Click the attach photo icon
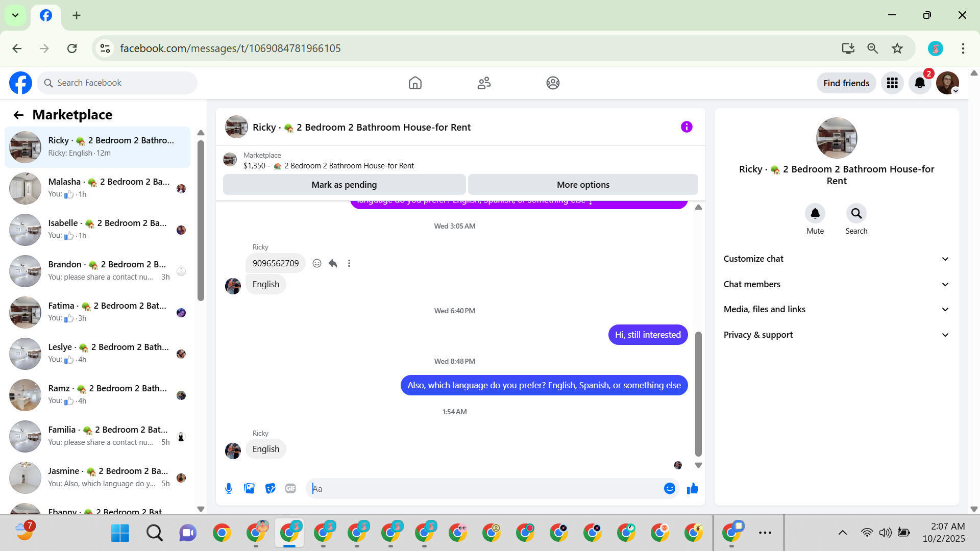 pos(249,489)
